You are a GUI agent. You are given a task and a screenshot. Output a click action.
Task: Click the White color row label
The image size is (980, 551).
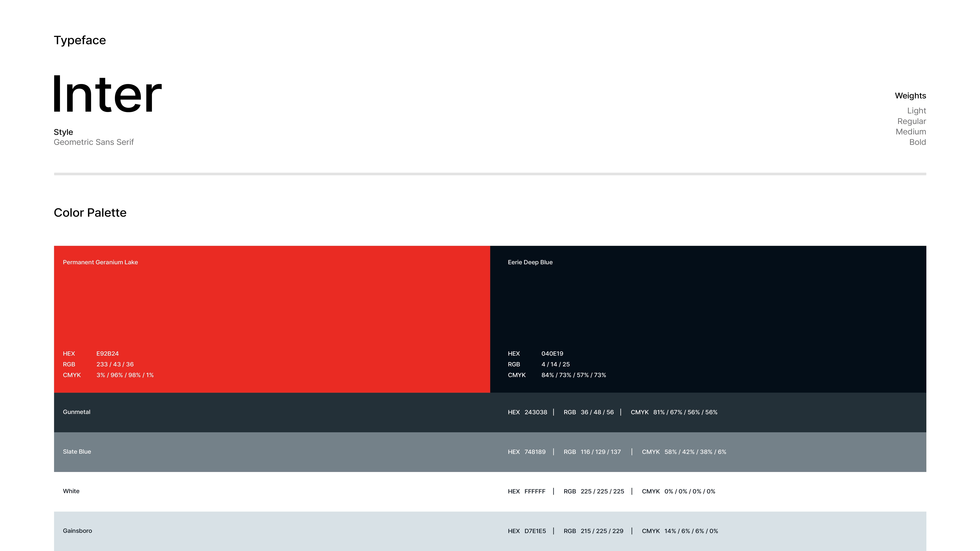click(x=71, y=491)
